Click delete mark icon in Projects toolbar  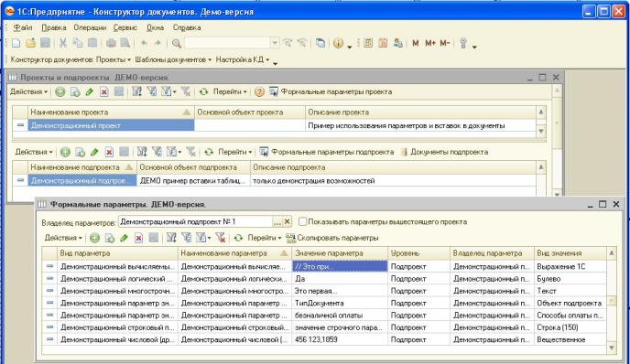click(x=104, y=91)
